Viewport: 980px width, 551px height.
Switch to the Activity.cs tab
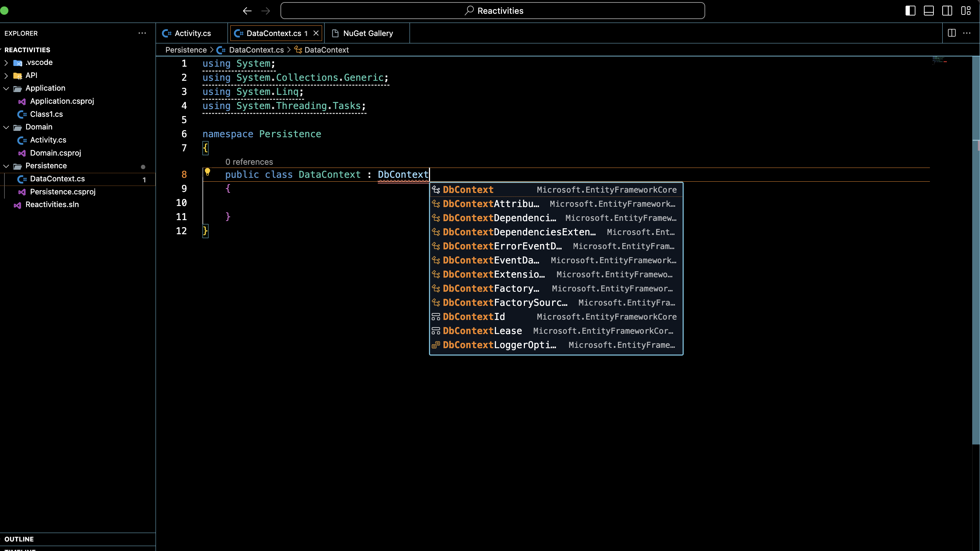[x=192, y=33]
